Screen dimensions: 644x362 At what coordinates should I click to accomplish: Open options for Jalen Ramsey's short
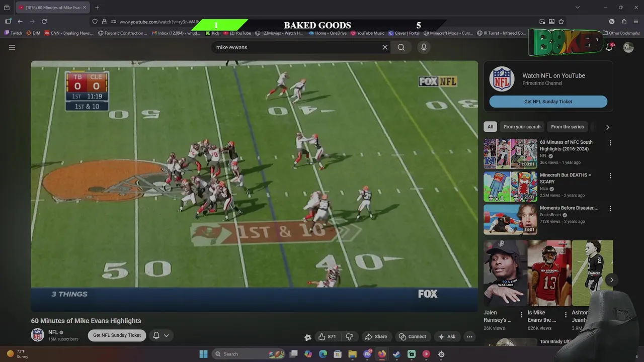tap(521, 315)
